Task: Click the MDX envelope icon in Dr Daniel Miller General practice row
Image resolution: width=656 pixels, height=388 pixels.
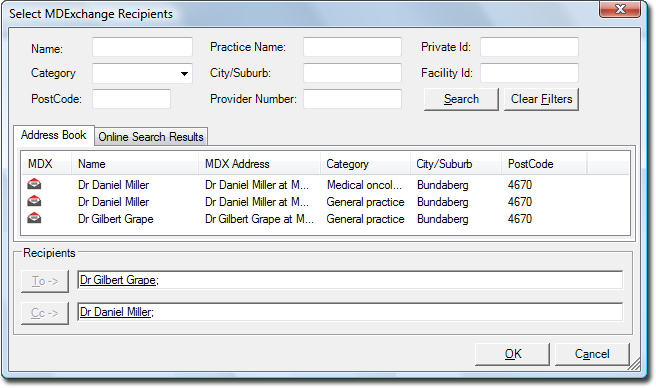Action: point(34,201)
